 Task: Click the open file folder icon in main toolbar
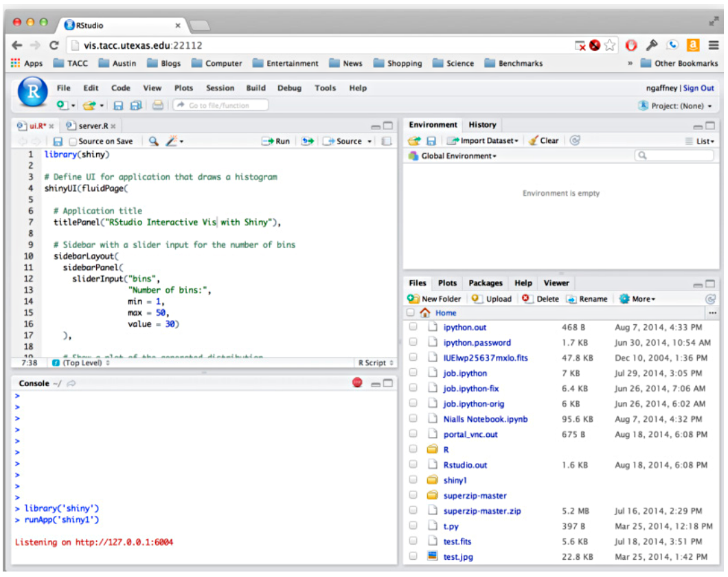tap(89, 105)
